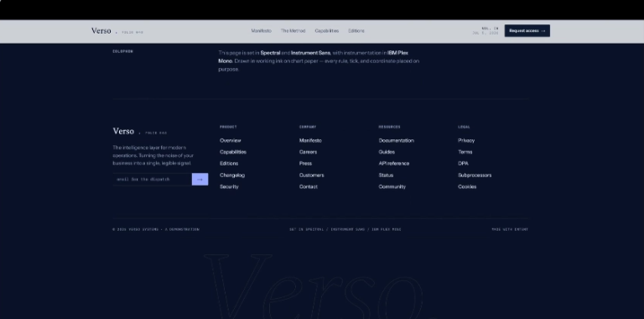Open the Overview product link
Viewport: 644px width, 319px height.
[x=231, y=140]
